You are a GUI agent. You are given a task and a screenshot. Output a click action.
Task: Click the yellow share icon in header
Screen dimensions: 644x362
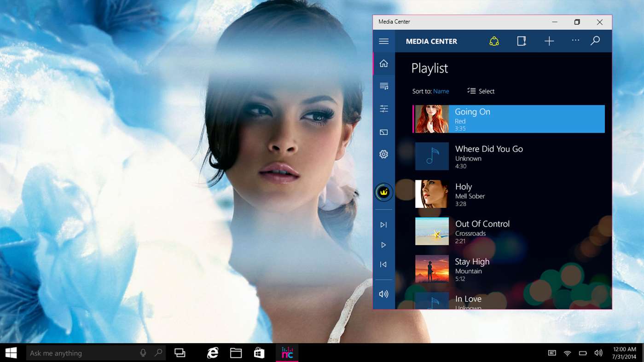click(494, 41)
